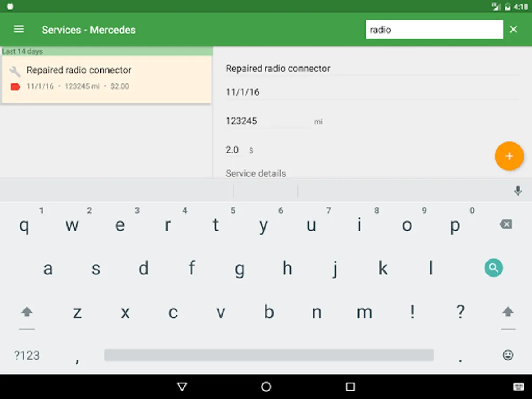Focus the search box containing radio
The width and height of the screenshot is (532, 399).
click(x=434, y=30)
